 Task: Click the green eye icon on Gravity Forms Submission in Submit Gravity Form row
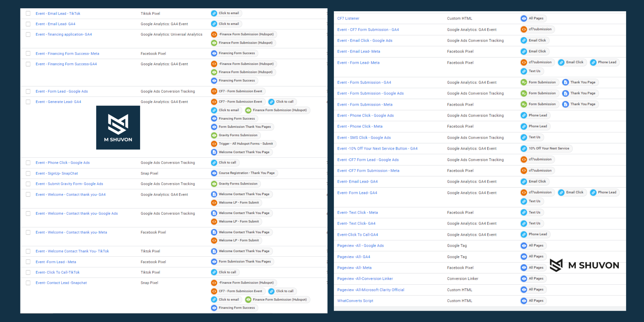point(214,184)
